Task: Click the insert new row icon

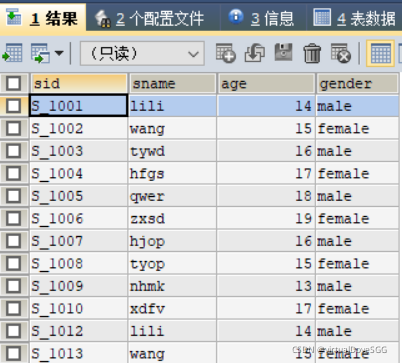Action: coord(226,53)
